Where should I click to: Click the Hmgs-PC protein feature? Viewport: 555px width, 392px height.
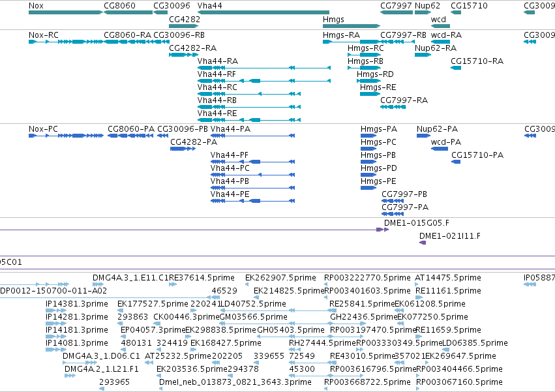[368, 149]
